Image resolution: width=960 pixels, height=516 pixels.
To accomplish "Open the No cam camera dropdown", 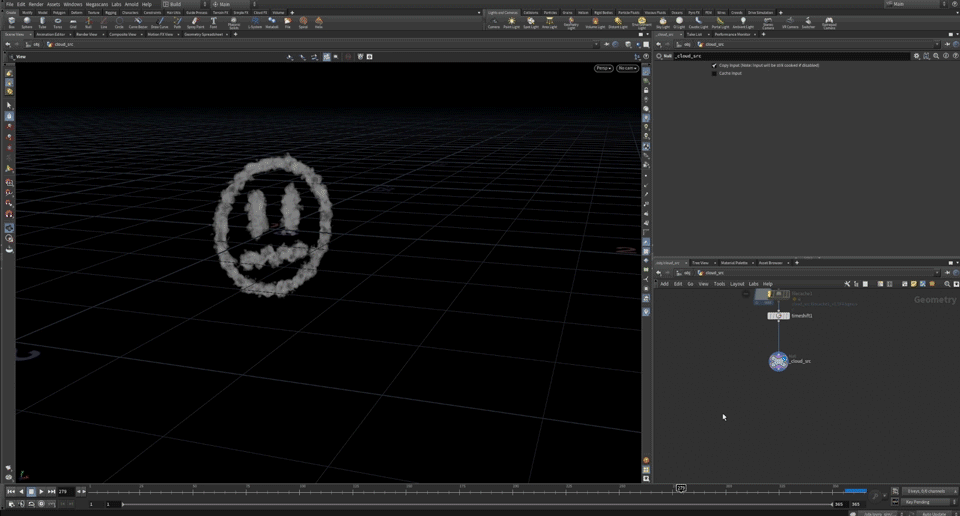I will (x=627, y=68).
